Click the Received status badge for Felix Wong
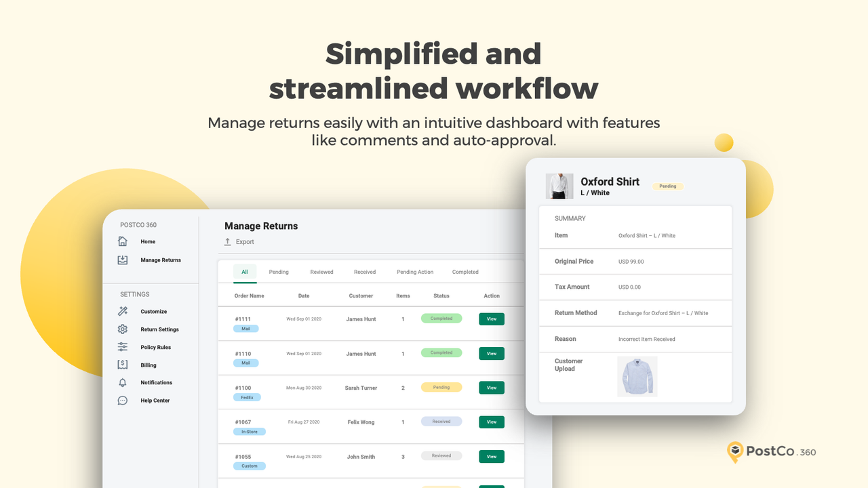Viewport: 868px width, 488px height. click(x=441, y=422)
